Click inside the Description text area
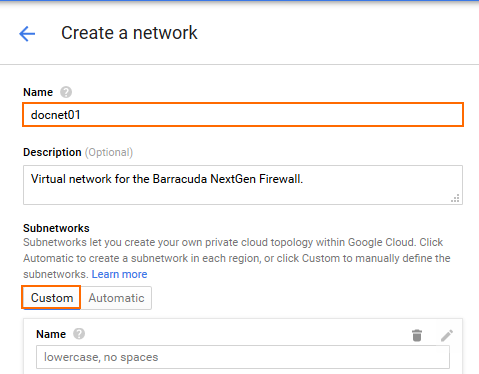The height and width of the screenshot is (374, 479). click(x=243, y=185)
